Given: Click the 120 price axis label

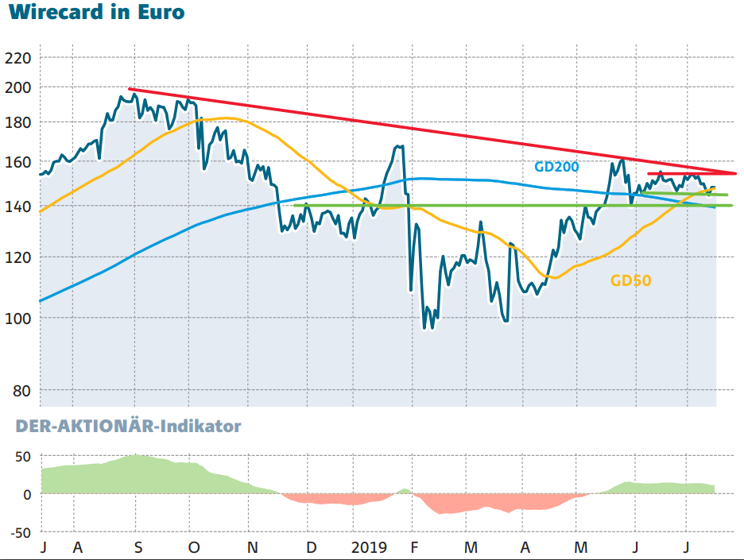Looking at the screenshot, I should click(18, 258).
